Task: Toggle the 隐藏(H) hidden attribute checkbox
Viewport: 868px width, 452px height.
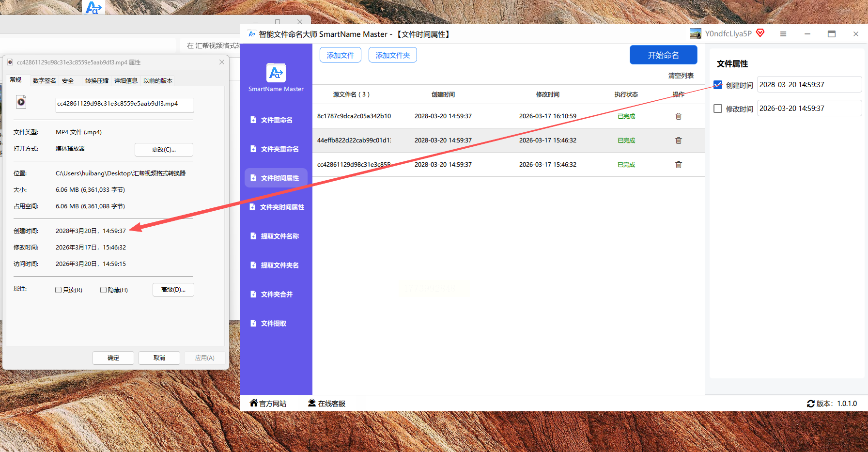Action: tap(103, 290)
